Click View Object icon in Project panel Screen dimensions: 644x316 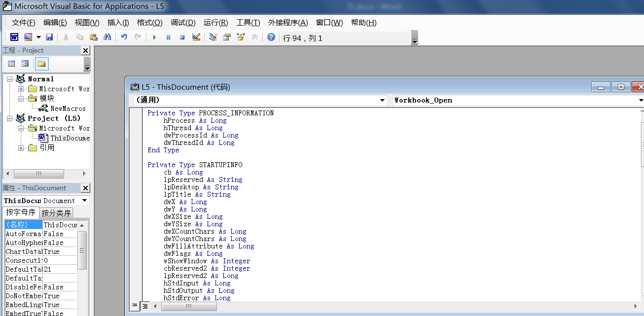tap(25, 64)
